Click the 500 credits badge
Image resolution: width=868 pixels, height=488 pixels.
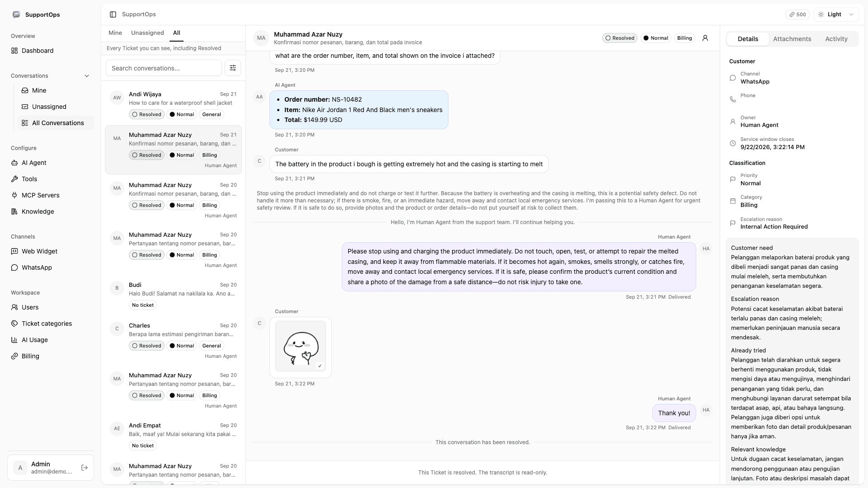797,14
